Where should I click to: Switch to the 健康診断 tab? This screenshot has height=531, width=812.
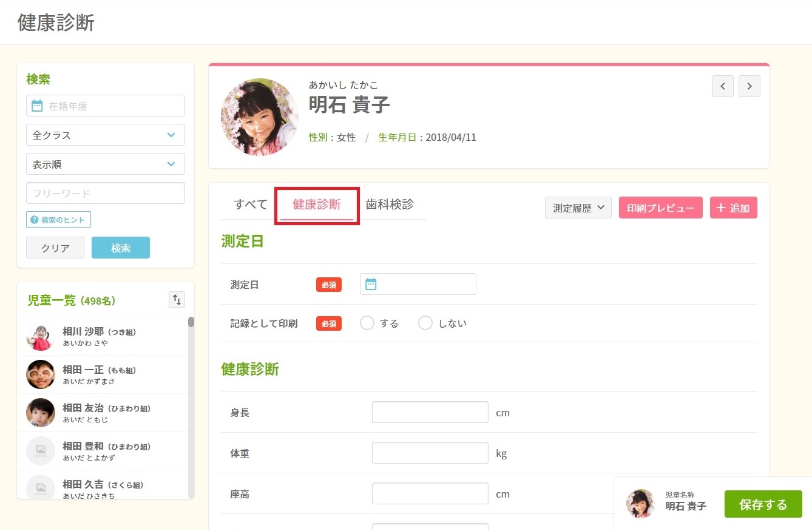[x=317, y=205]
